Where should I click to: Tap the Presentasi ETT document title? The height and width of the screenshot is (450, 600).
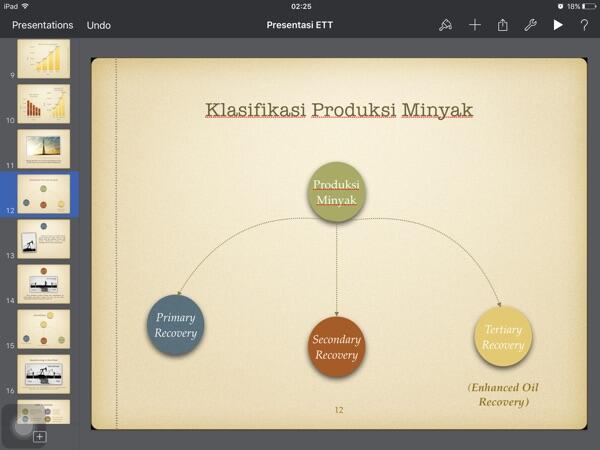pyautogui.click(x=300, y=25)
